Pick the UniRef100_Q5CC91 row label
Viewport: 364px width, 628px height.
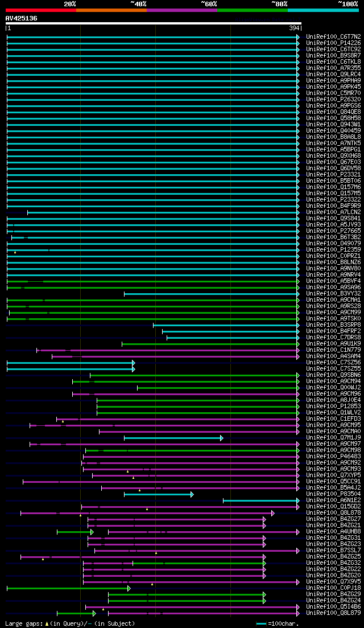(x=333, y=482)
